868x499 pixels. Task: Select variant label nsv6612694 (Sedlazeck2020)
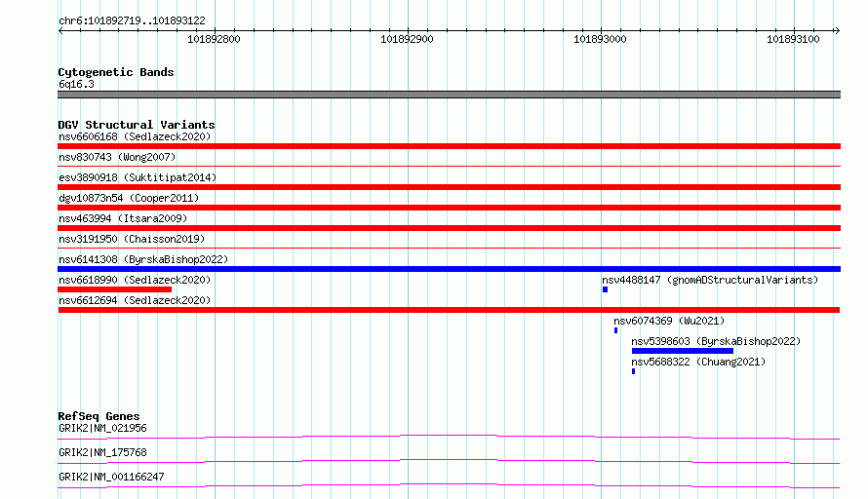tap(135, 300)
